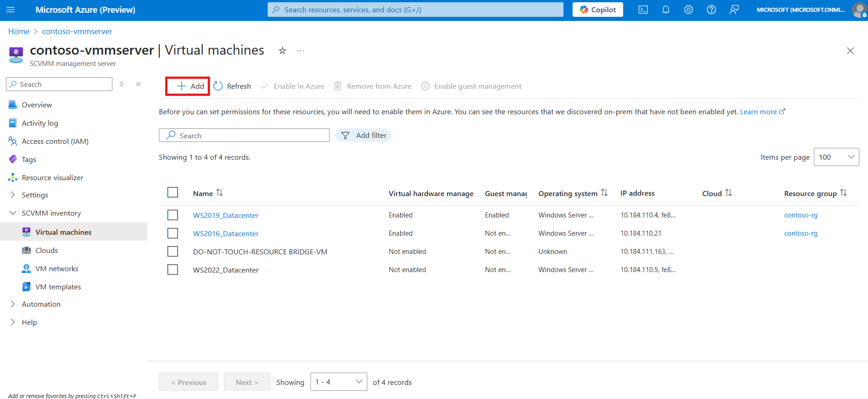Open the portal hamburger menu

[10, 10]
